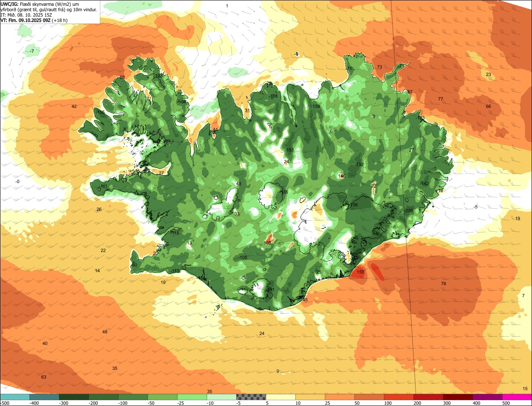Screen dimensions: 532x406
Task: Click the '78' value over the sea
Action: [x=443, y=284]
